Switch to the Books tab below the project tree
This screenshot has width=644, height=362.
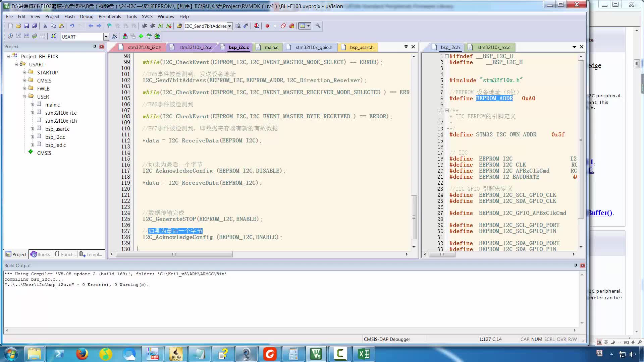coord(40,254)
